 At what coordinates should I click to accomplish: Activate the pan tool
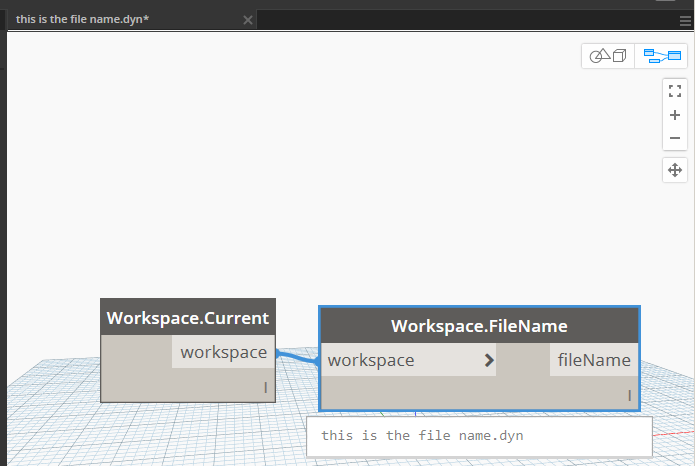click(x=675, y=170)
